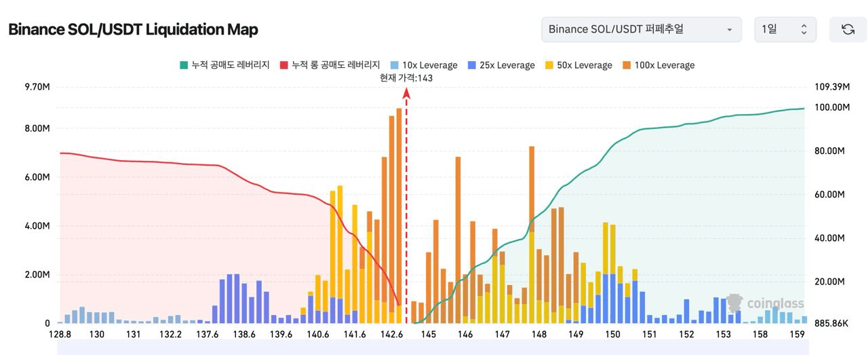Open the Binance SOL/USDT 퍼페추얼 pair dropdown
Viewport: 868px width, 355px height.
641,29
